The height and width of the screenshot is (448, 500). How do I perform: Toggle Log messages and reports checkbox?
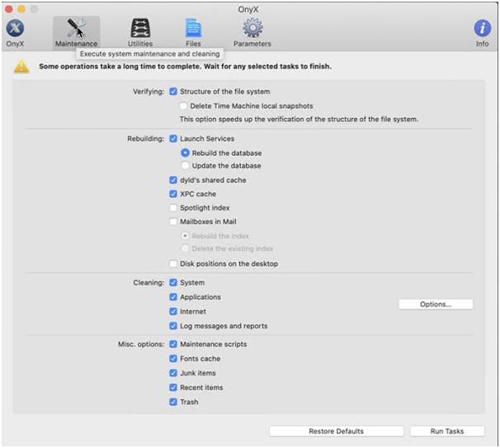point(173,326)
